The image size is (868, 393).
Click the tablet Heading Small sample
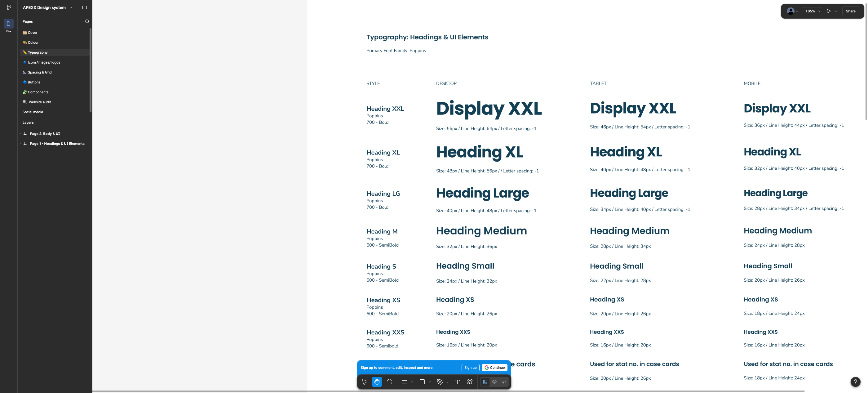tap(616, 266)
